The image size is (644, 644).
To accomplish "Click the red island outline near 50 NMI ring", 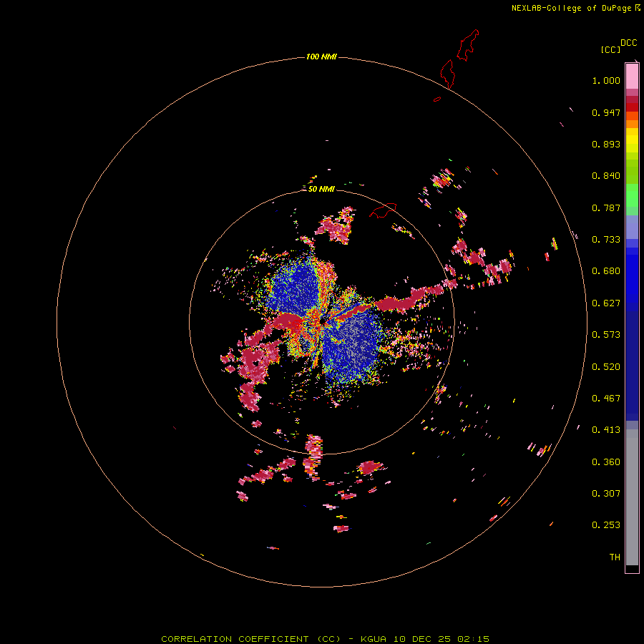I will [x=384, y=210].
